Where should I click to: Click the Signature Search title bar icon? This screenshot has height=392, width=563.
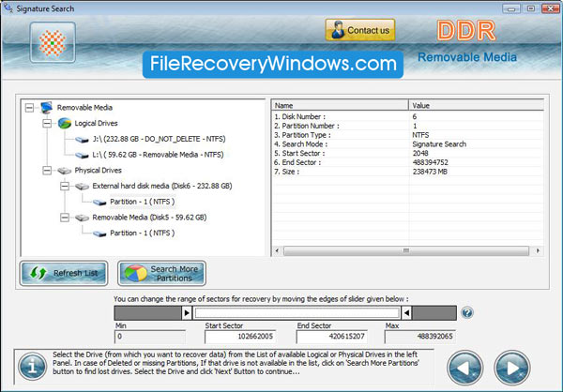point(8,8)
